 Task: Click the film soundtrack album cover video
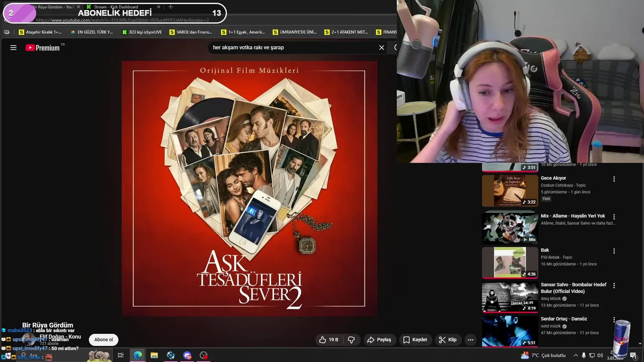click(x=249, y=189)
